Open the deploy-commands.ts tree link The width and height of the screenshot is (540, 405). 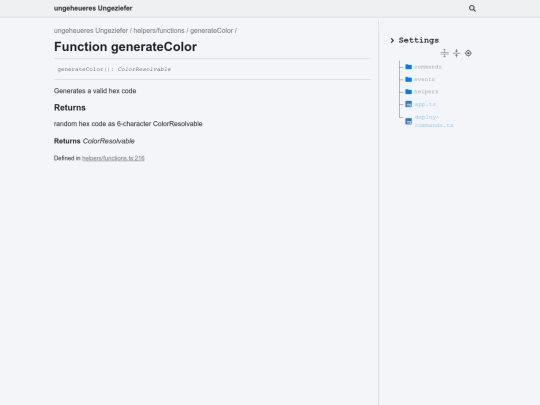coord(434,121)
